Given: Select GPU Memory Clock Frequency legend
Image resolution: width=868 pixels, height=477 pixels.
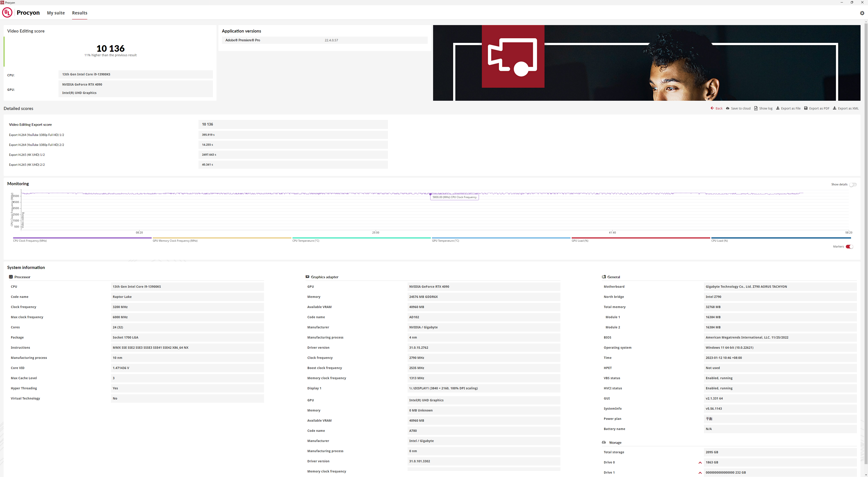Looking at the screenshot, I should pos(222,238).
